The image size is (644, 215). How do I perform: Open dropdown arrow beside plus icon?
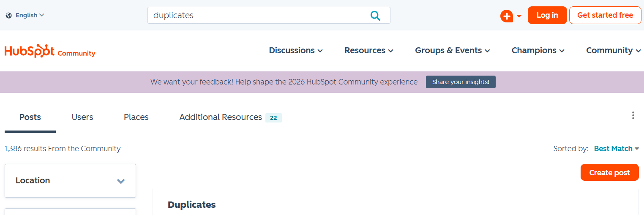pyautogui.click(x=519, y=16)
